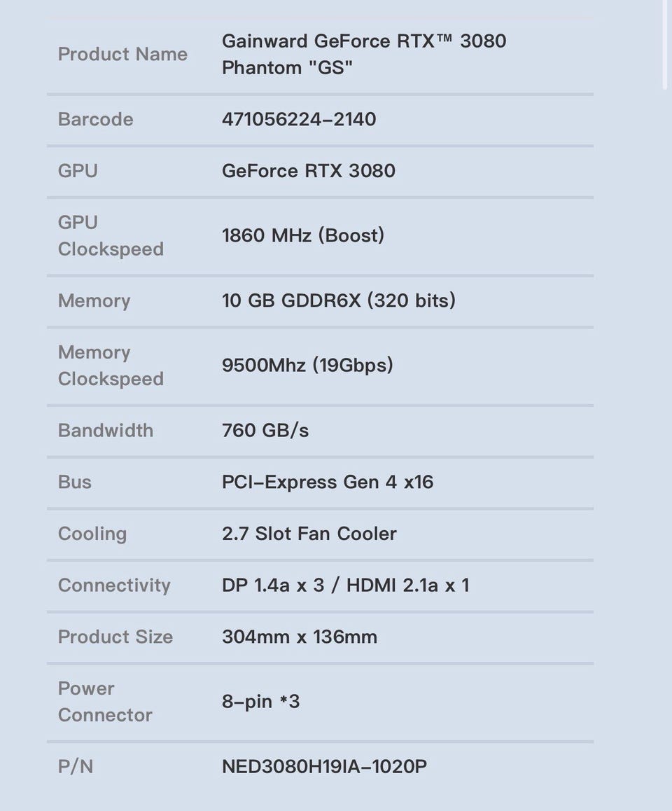Image resolution: width=672 pixels, height=811 pixels.
Task: Click the "Bandwidth" row label
Action: [105, 430]
